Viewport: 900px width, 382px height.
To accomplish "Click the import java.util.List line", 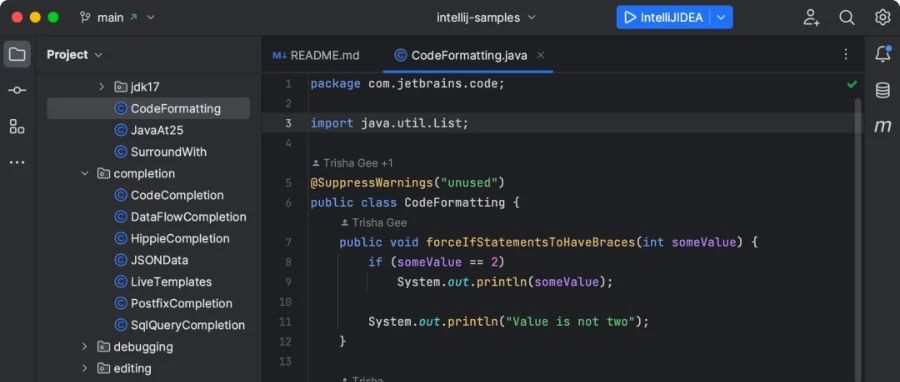I will pos(390,123).
